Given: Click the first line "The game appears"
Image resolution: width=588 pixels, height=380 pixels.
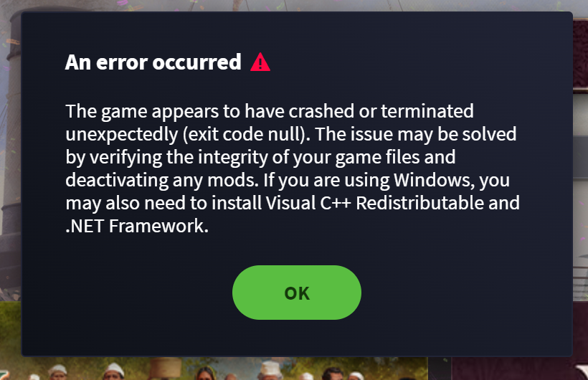Looking at the screenshot, I should coord(142,111).
